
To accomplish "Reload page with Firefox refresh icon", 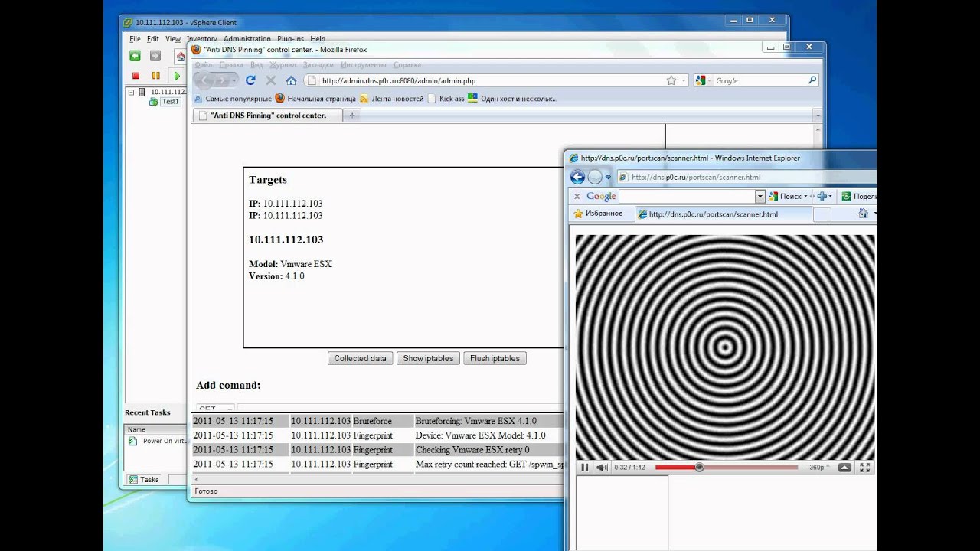I will tap(250, 80).
